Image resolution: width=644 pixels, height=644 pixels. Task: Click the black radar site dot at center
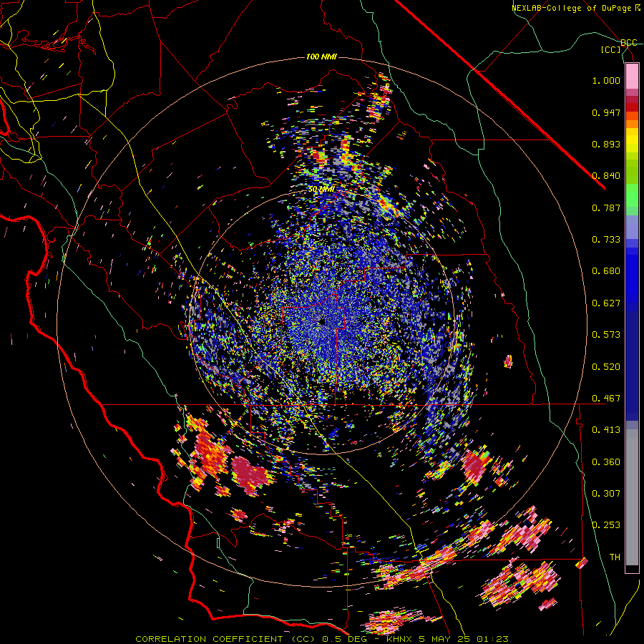tap(321, 321)
